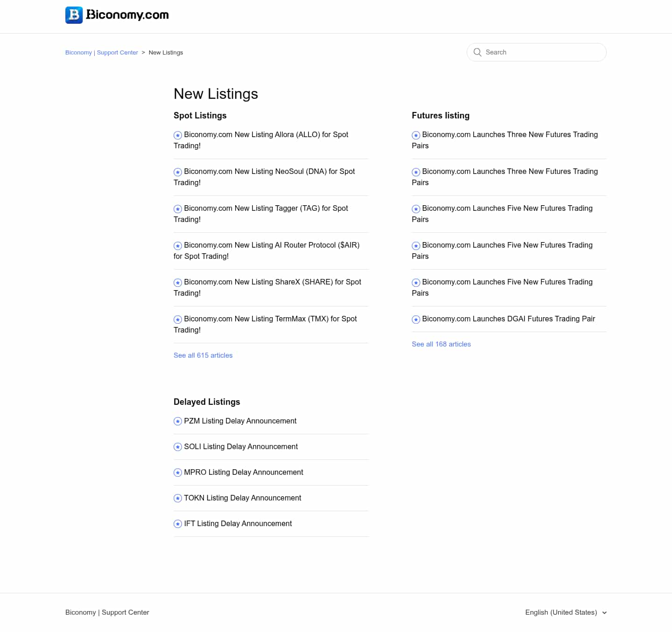Viewport: 672px width, 632px height.
Task: Click star icon beside TermMax (TMX) listing
Action: pos(178,319)
